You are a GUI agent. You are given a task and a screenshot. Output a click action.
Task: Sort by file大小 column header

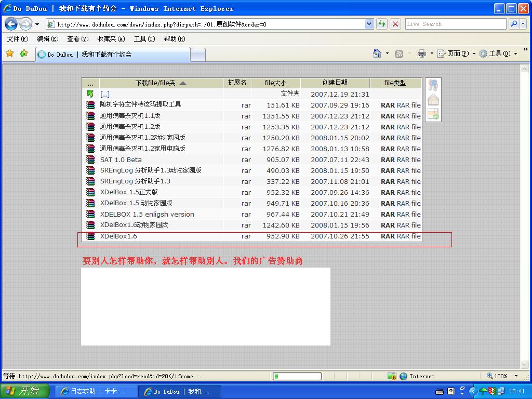click(275, 83)
